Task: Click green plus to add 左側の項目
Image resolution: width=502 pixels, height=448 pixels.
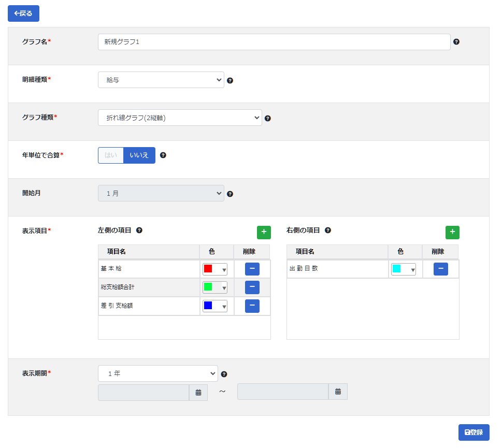Action: point(264,233)
